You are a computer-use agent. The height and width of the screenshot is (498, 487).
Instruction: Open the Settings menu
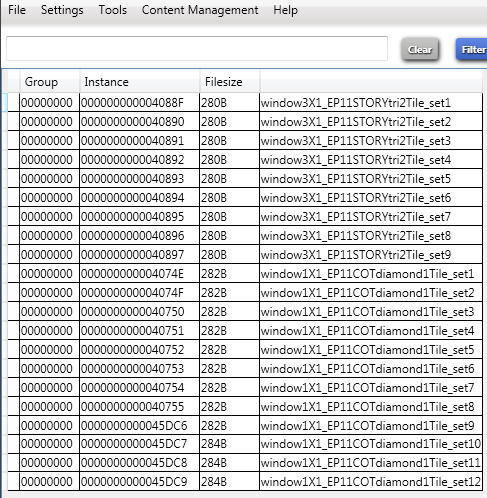pos(62,10)
